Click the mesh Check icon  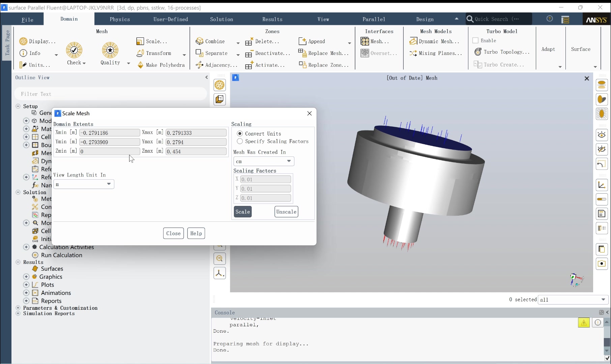click(74, 50)
